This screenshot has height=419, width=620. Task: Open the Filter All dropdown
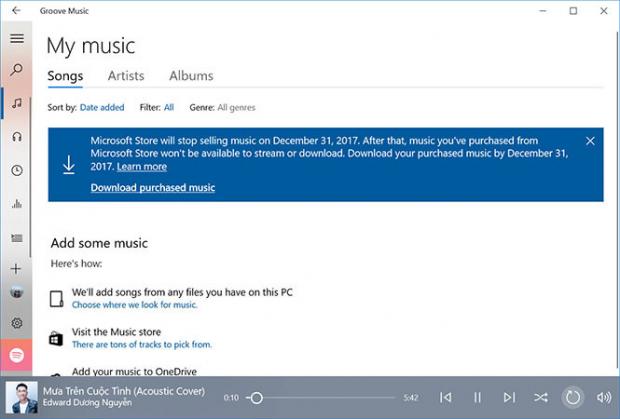click(x=169, y=107)
